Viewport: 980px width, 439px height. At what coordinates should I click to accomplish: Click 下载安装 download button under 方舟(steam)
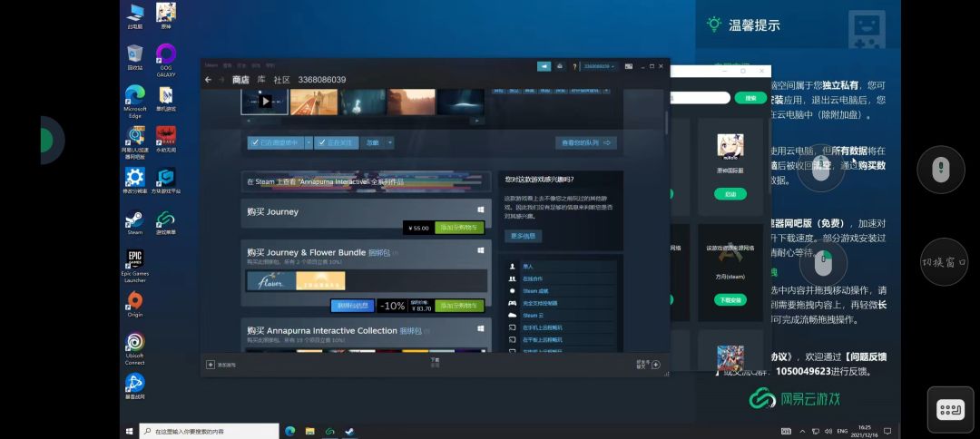click(x=730, y=299)
